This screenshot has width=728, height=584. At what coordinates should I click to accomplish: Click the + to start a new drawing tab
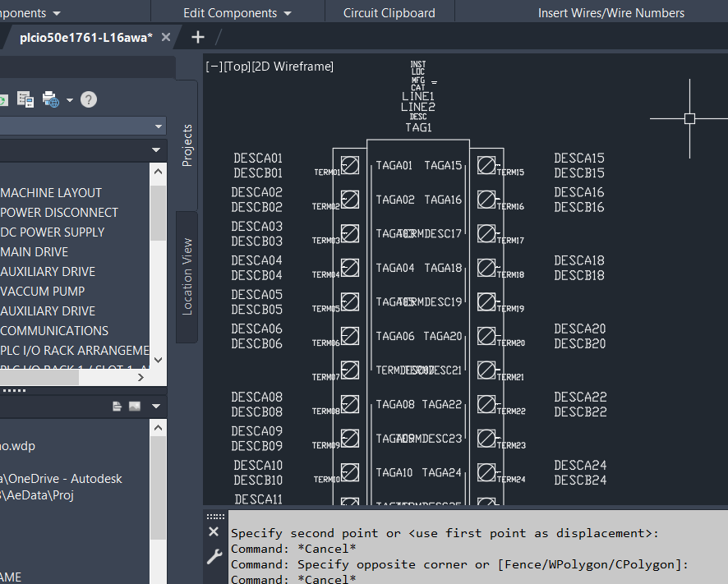click(197, 37)
